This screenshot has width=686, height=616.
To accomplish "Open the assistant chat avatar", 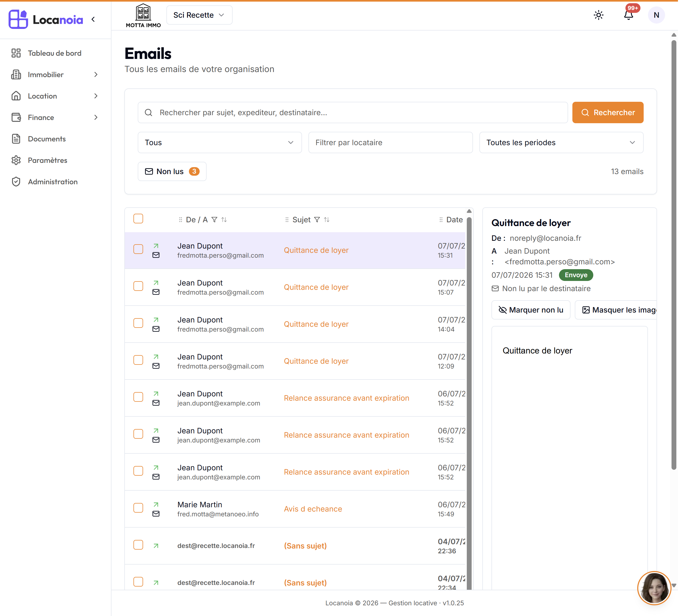I will point(654,588).
